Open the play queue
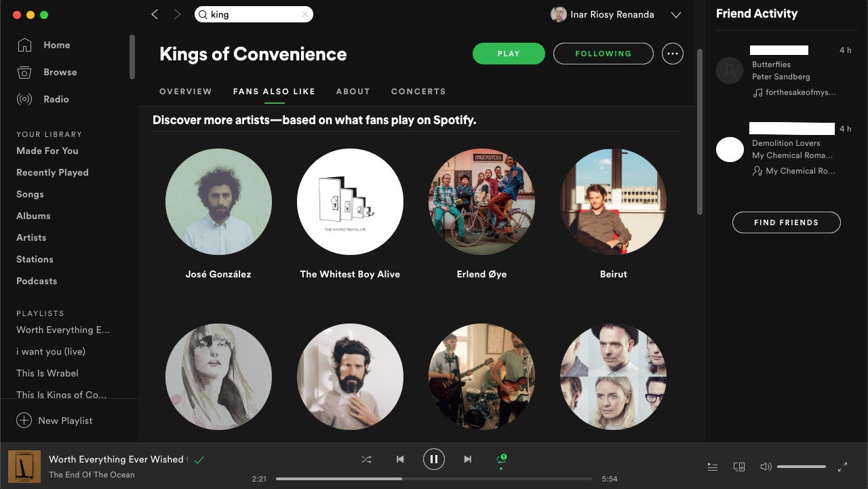The image size is (868, 489). click(712, 467)
